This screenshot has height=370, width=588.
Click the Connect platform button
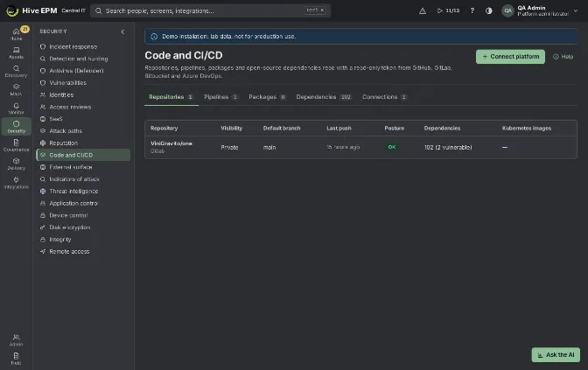click(510, 57)
